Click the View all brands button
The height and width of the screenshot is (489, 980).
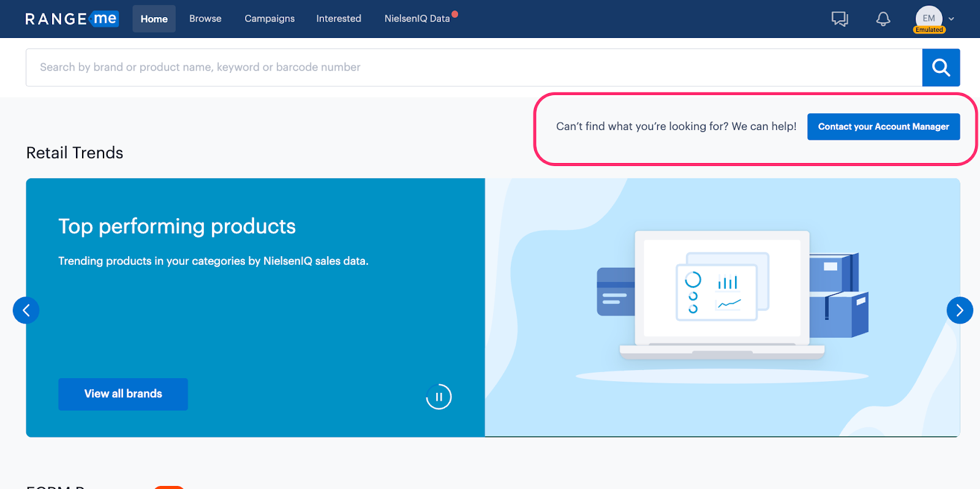tap(123, 394)
